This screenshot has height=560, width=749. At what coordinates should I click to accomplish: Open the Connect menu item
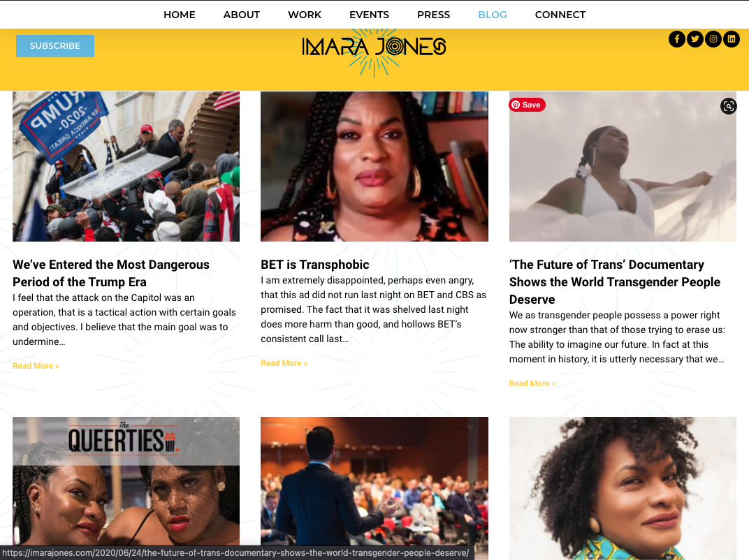coord(560,15)
